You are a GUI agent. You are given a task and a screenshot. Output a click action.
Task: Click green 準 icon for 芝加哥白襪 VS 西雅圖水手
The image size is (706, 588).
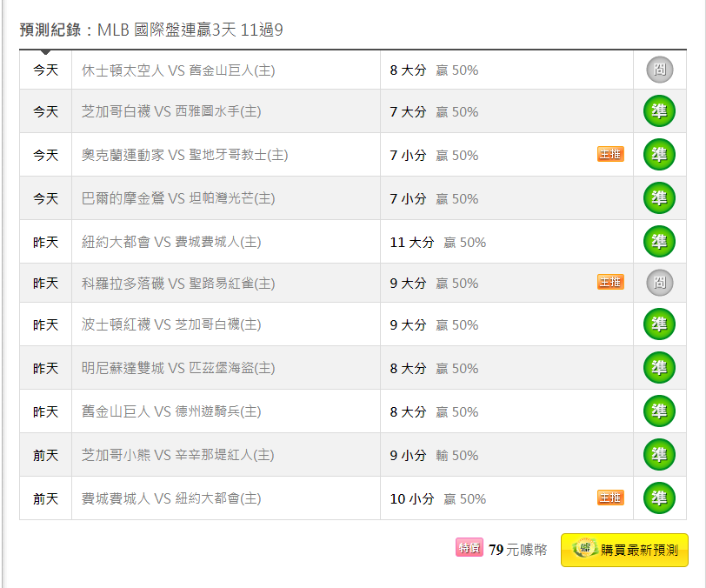[x=660, y=110]
